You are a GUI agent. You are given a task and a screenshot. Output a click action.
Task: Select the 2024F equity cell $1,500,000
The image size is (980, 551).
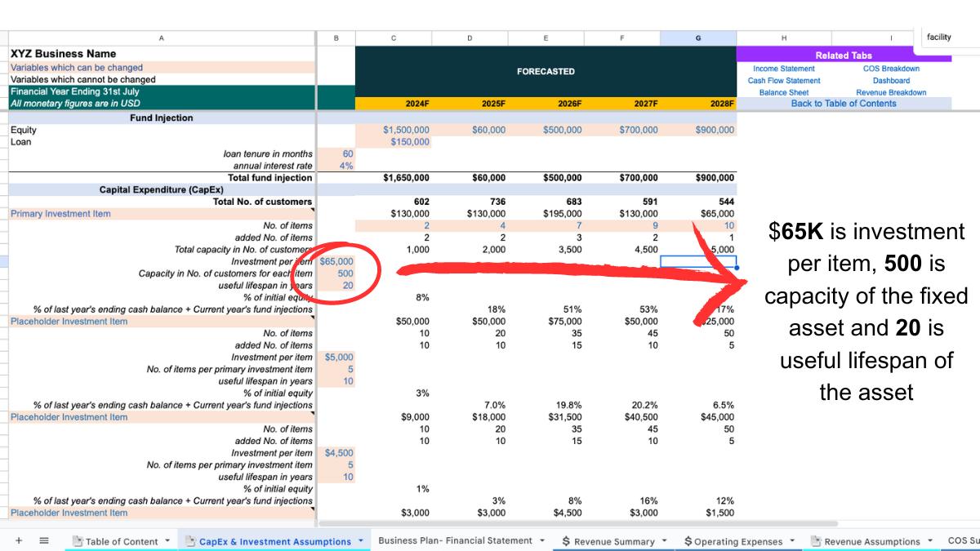(394, 130)
